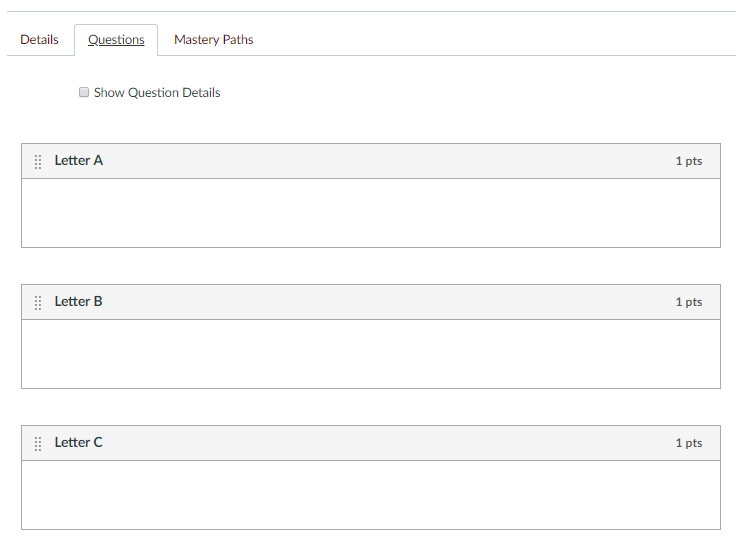Image resolution: width=749 pixels, height=543 pixels.
Task: Click inside the Letter A question body
Action: [x=370, y=213]
